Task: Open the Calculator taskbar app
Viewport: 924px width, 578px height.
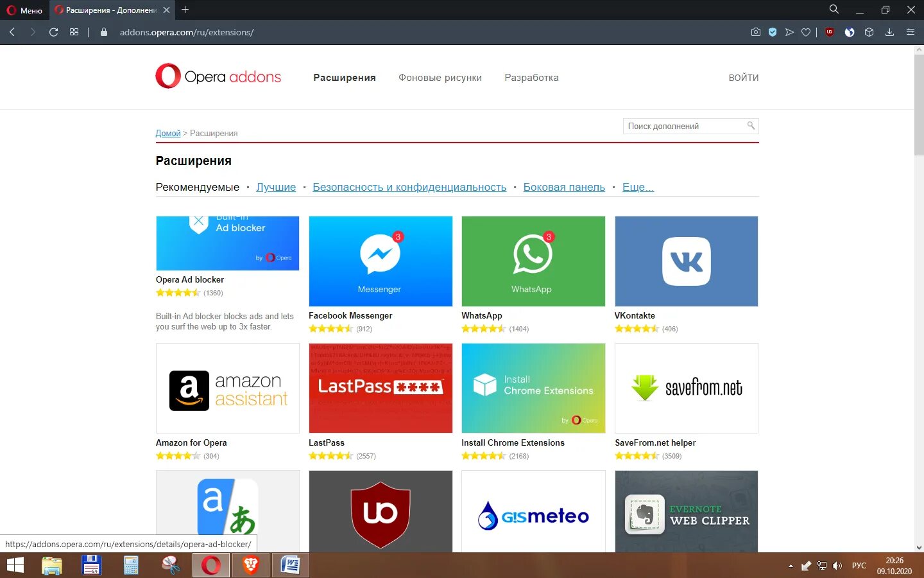Action: (x=132, y=565)
